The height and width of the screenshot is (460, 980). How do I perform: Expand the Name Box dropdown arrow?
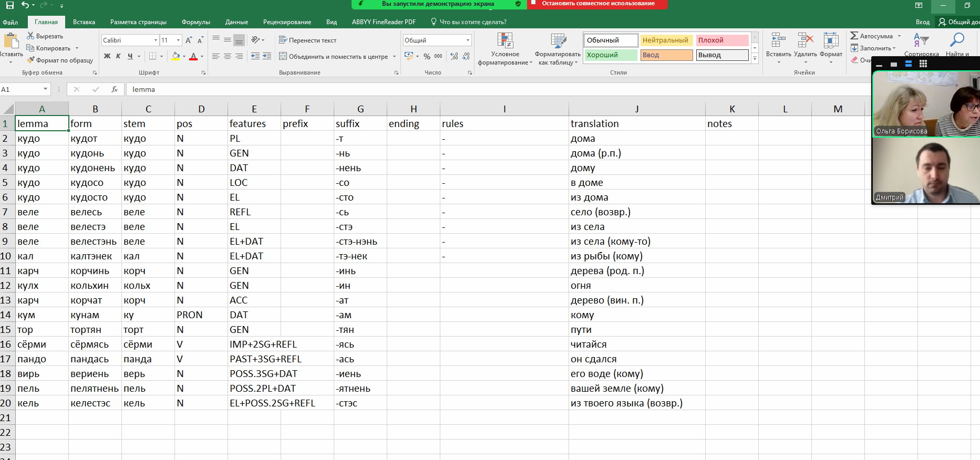pos(45,89)
